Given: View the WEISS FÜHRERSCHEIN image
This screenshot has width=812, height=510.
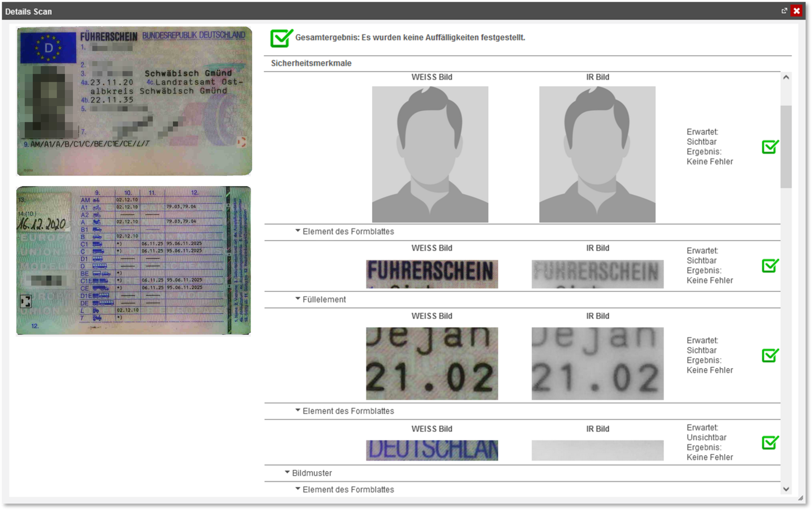Looking at the screenshot, I should (x=432, y=274).
